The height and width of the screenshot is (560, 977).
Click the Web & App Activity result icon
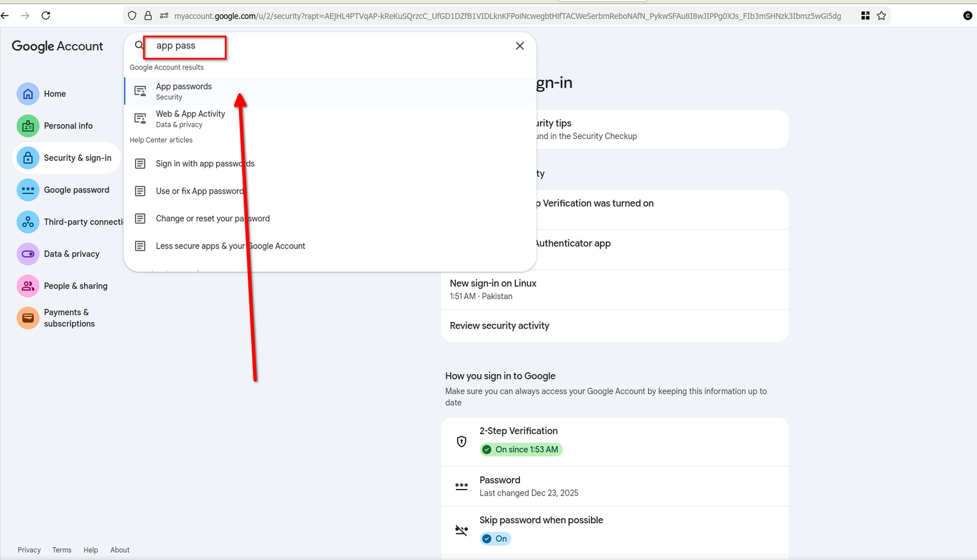140,118
